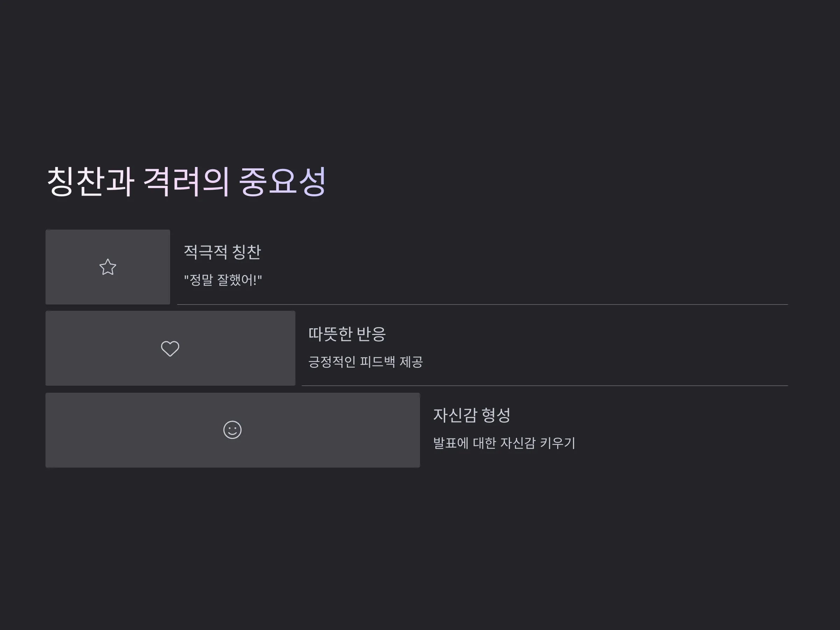
Task: Select the longest gray block holding the smiley
Action: pos(233,430)
